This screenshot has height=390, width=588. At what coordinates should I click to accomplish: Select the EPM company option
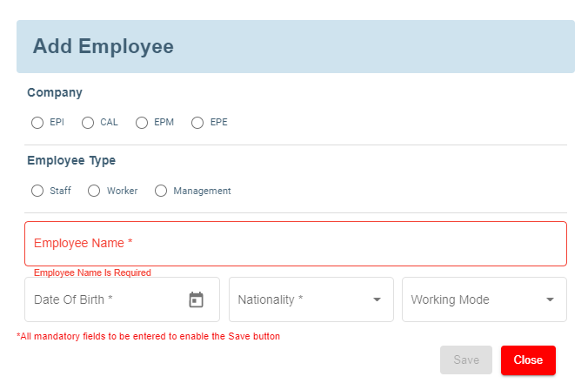(142, 123)
